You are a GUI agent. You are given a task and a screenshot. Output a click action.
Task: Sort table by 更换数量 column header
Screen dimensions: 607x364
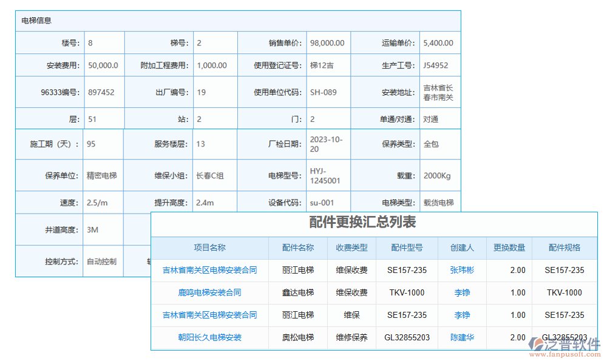tap(509, 248)
